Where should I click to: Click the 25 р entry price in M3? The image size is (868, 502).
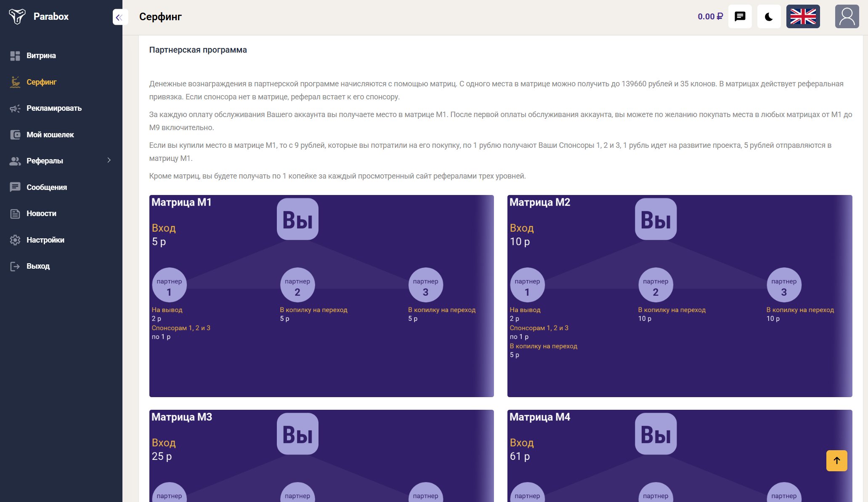pos(162,457)
